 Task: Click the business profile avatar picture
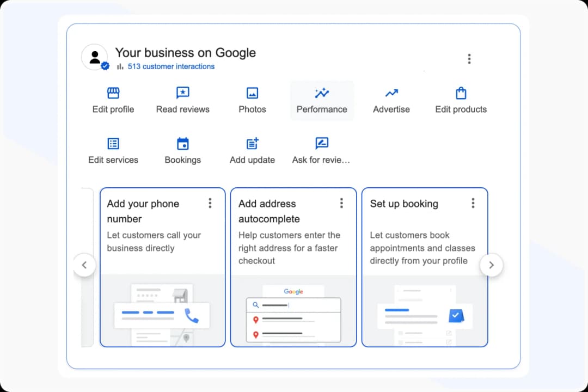pyautogui.click(x=95, y=57)
